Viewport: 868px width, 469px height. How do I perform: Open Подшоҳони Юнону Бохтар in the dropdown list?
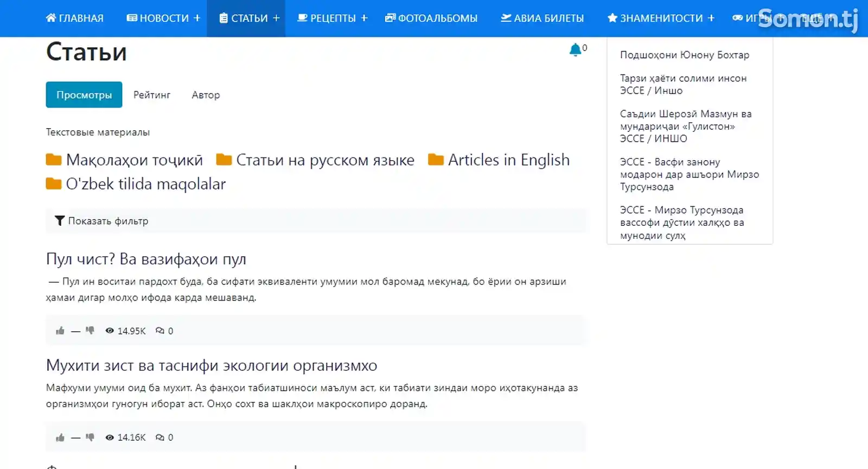[x=685, y=55]
